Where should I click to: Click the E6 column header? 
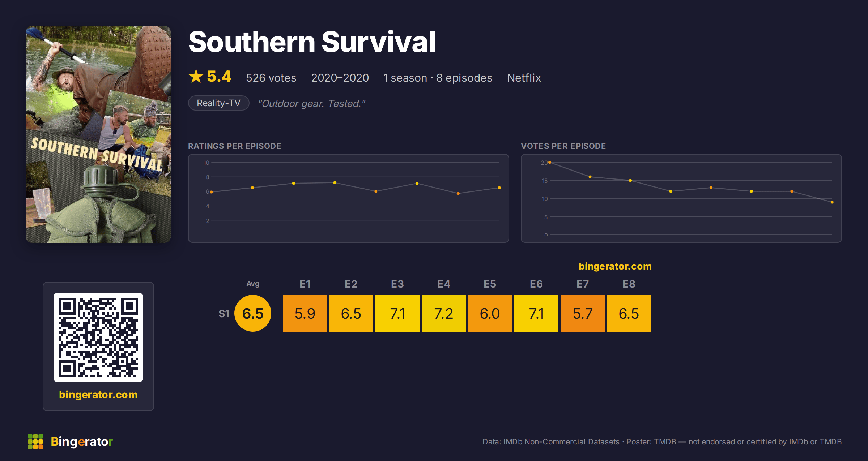[x=536, y=284]
